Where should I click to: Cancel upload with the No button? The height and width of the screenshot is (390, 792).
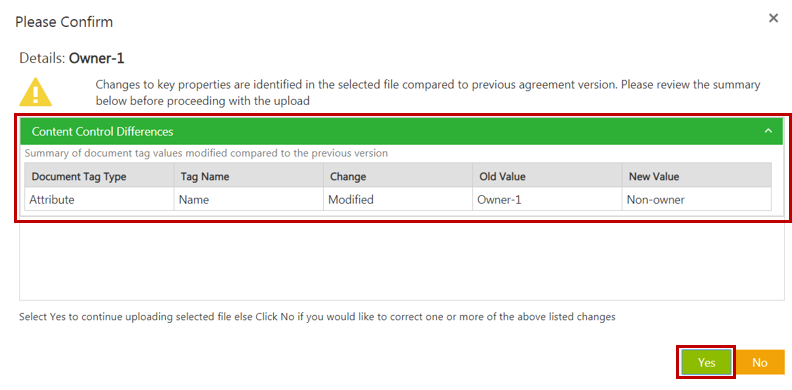(x=760, y=362)
